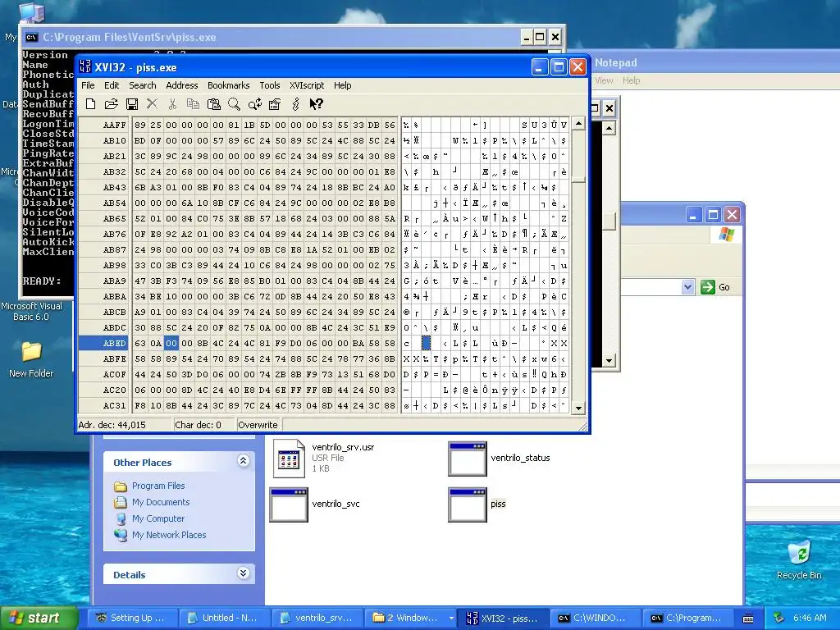Click the Search magnifier icon in XVI32
840x630 pixels.
[x=234, y=104]
